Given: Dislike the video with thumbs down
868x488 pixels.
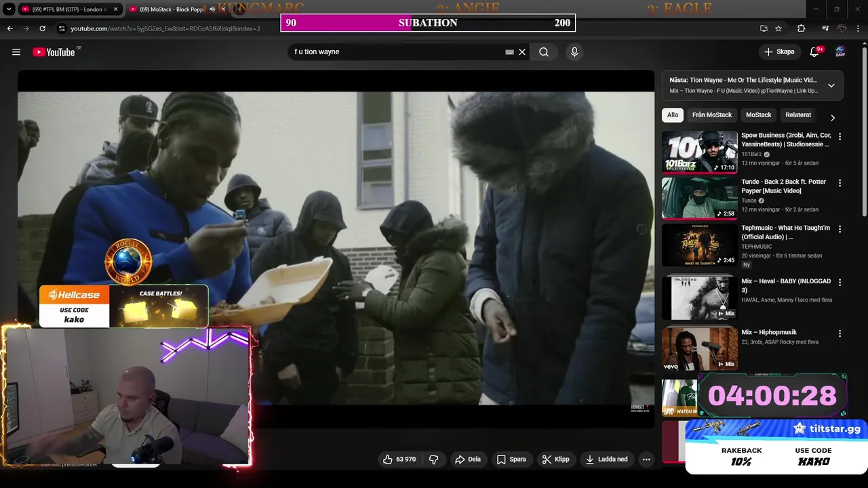Looking at the screenshot, I should 434,460.
